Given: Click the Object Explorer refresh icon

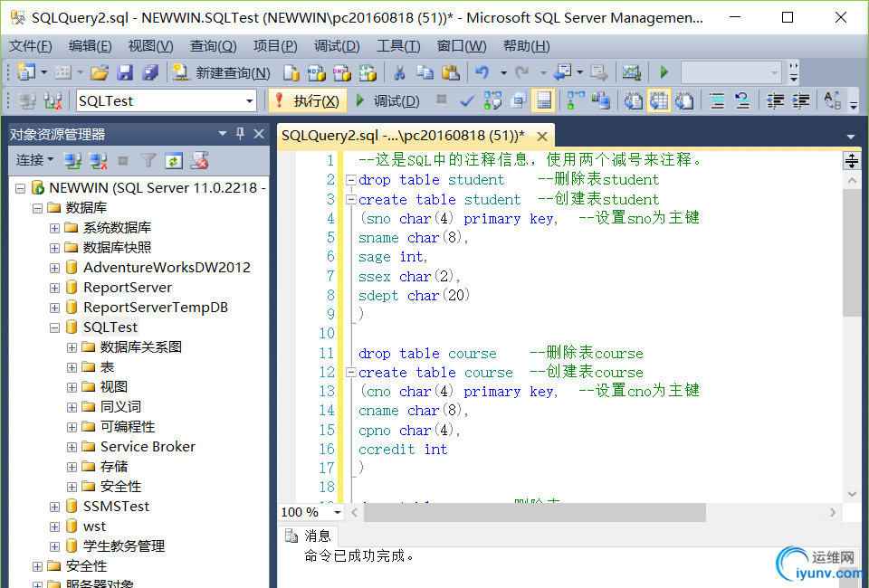Looking at the screenshot, I should click(x=174, y=161).
